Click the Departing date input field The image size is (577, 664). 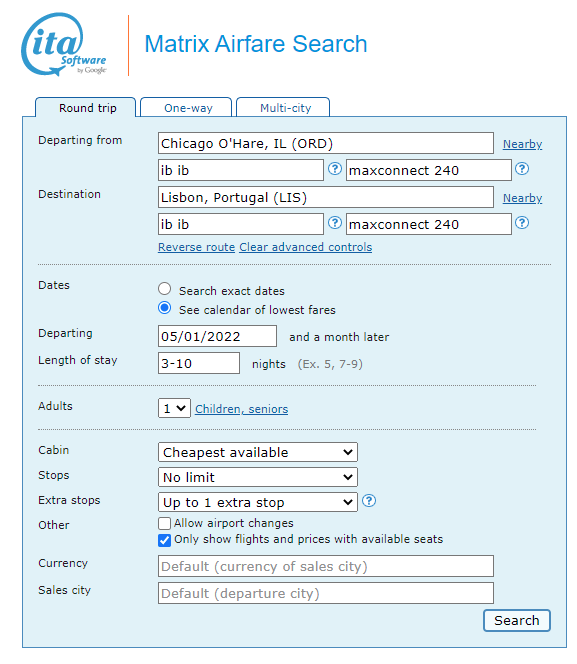[218, 336]
